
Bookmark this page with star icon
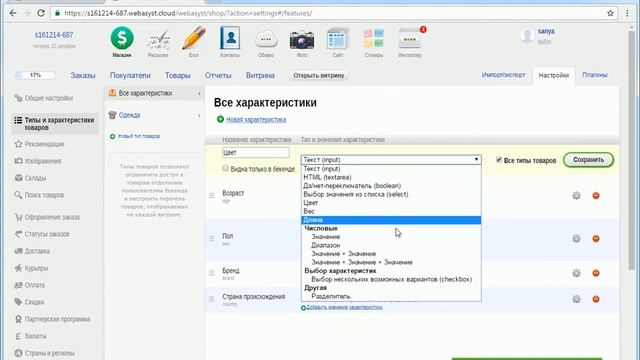(610, 13)
